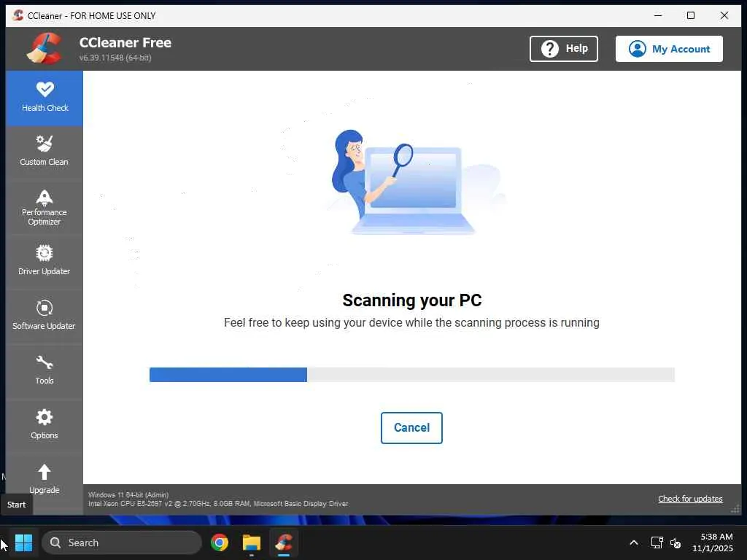Open the Options gear section
The width and height of the screenshot is (747, 560).
click(x=44, y=426)
